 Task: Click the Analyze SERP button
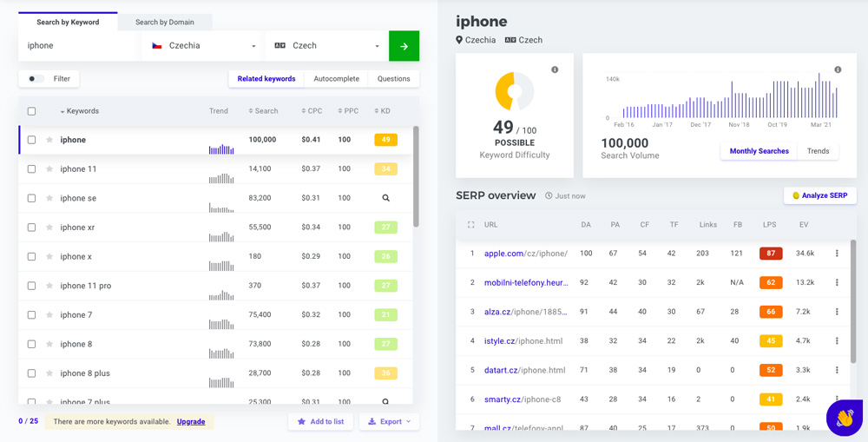[x=820, y=195]
